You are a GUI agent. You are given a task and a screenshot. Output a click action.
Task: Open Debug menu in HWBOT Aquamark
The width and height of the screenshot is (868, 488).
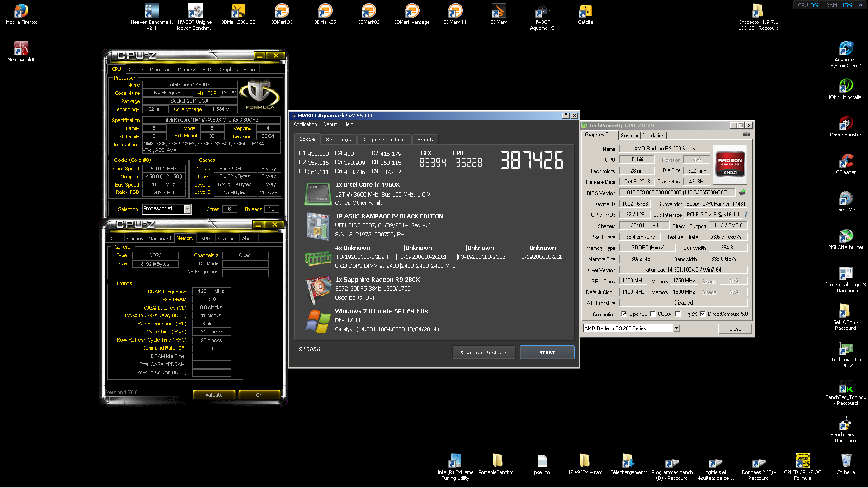(x=330, y=125)
